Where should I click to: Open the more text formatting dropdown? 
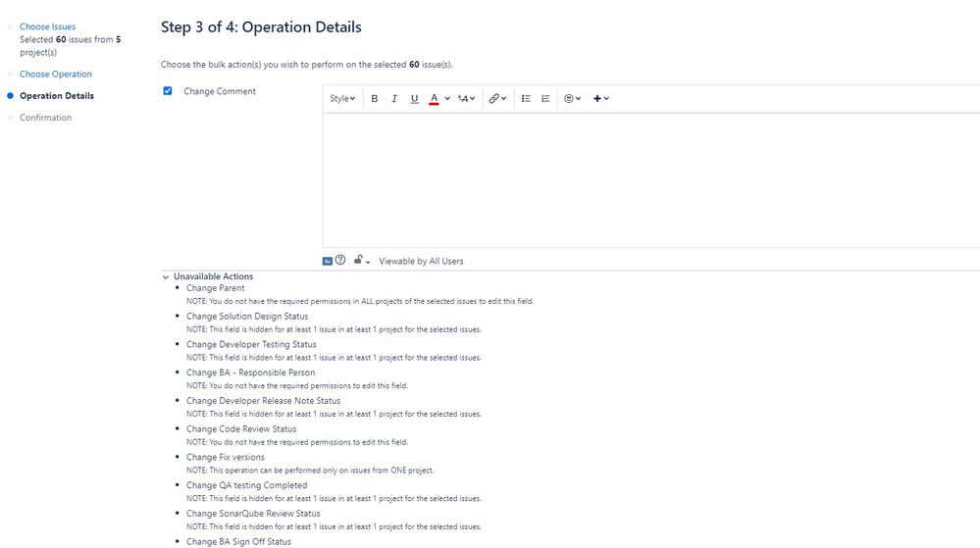click(x=466, y=99)
